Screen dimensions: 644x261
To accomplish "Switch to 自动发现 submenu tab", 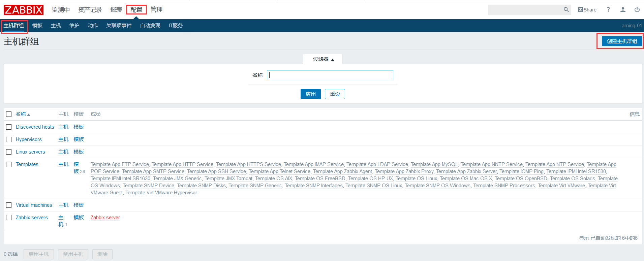I will click(x=150, y=26).
